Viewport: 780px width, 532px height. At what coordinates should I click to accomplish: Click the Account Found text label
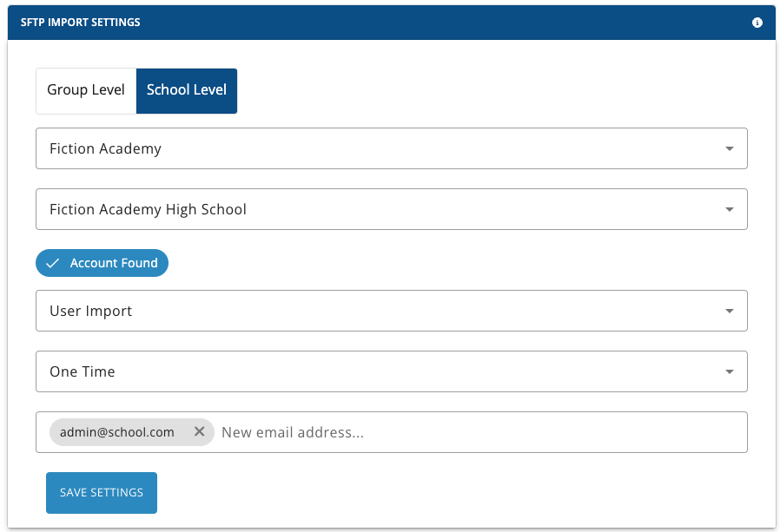tap(114, 263)
